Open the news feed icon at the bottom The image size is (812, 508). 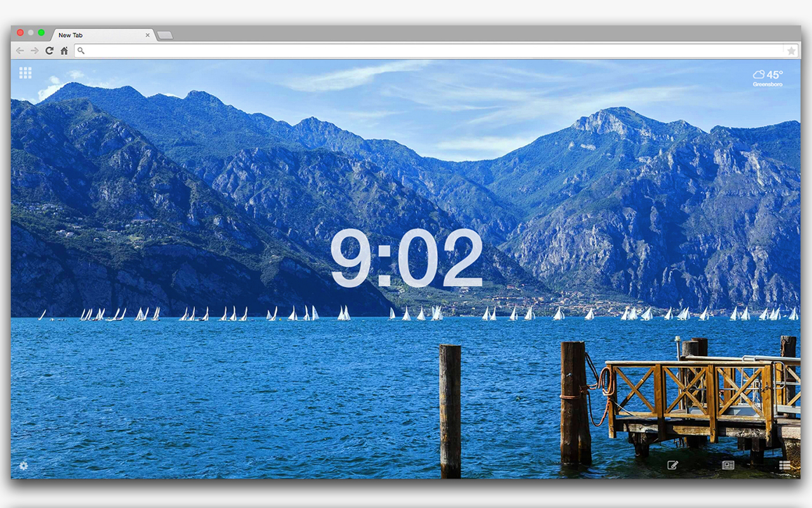coord(728,465)
